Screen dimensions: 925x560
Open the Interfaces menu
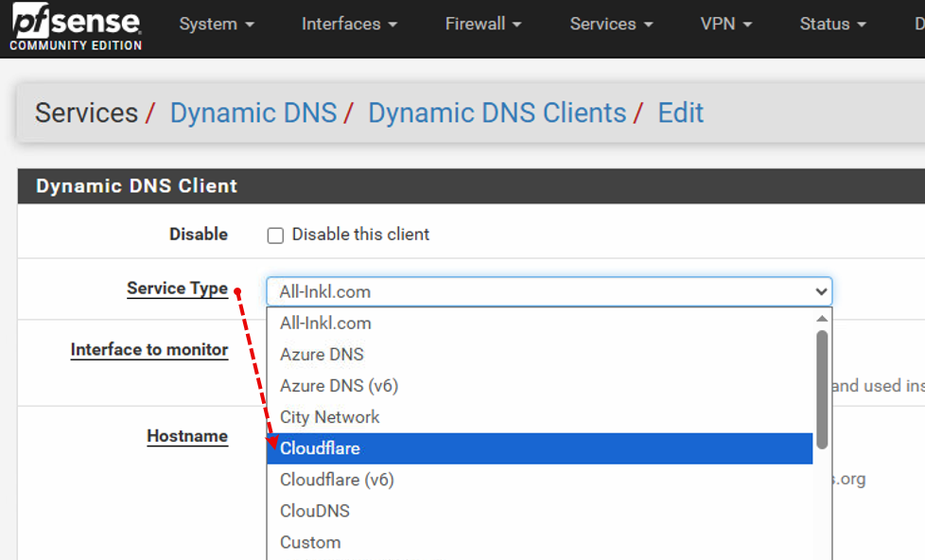click(349, 25)
